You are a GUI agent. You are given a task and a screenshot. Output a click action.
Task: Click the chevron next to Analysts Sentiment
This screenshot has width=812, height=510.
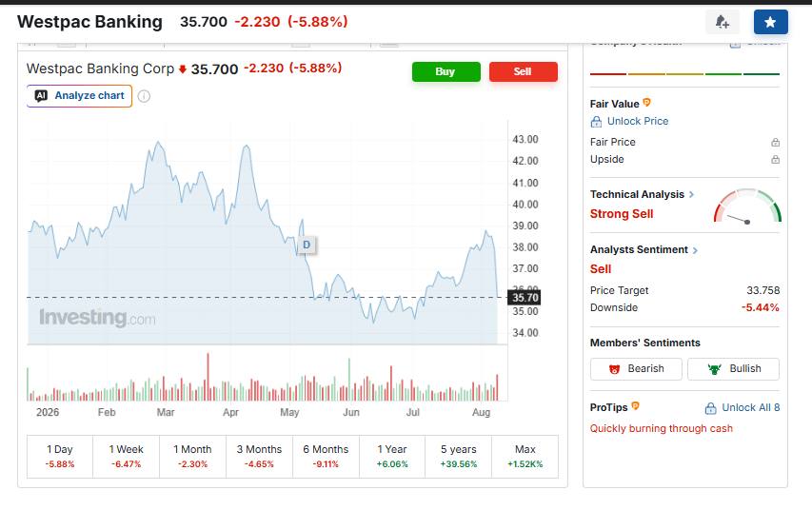click(696, 250)
